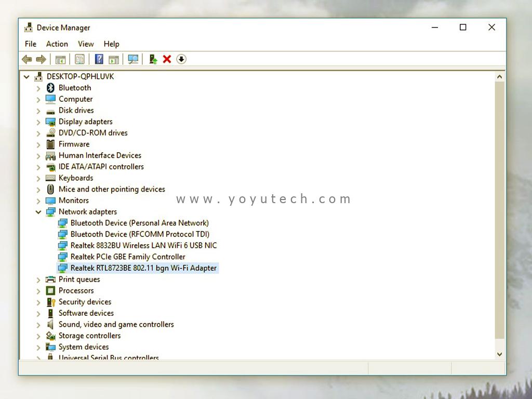The width and height of the screenshot is (532, 399).
Task: Expand Human Interface Devices category
Action: (x=38, y=156)
